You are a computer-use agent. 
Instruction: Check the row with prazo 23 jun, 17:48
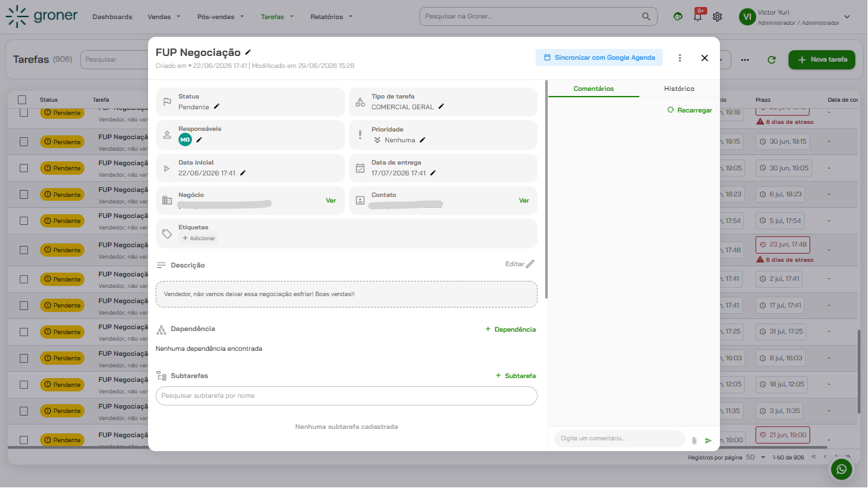pos(24,250)
